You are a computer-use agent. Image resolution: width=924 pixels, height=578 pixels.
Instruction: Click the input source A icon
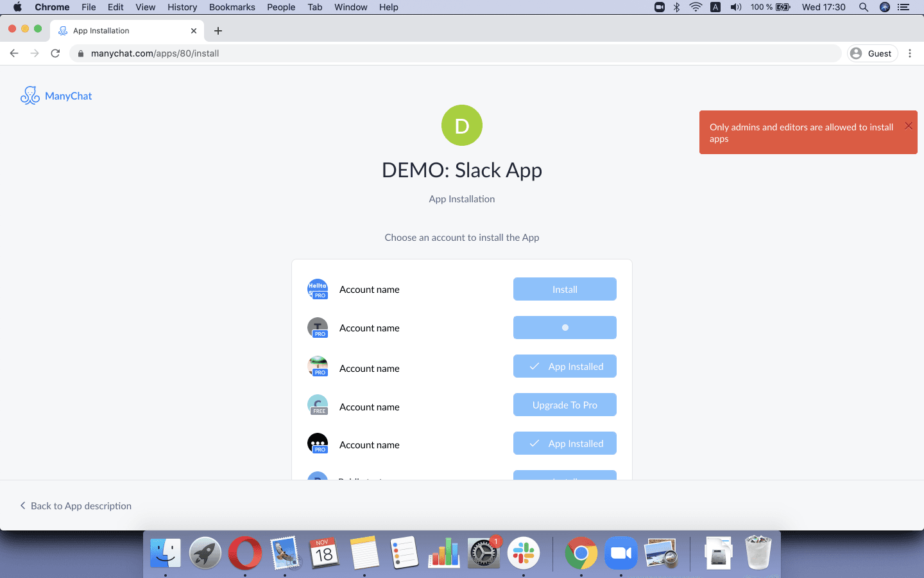[x=715, y=7]
